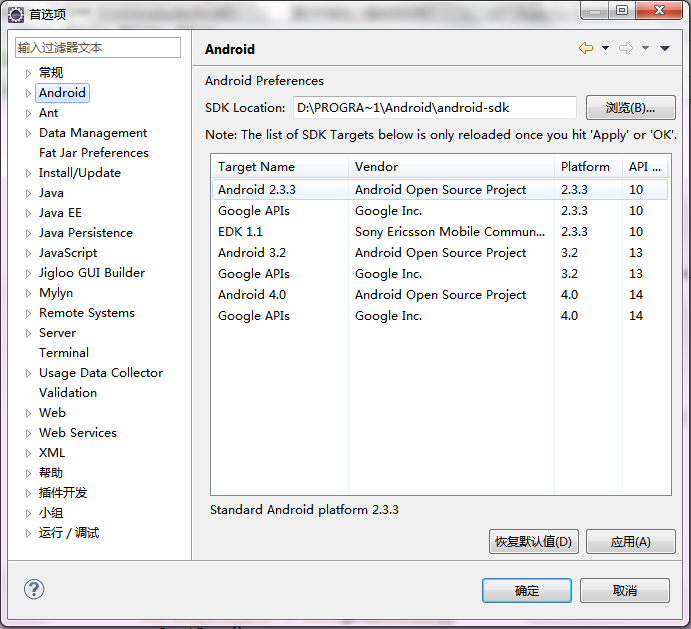Sort by Vendor column header
691x629 pixels.
(x=451, y=167)
